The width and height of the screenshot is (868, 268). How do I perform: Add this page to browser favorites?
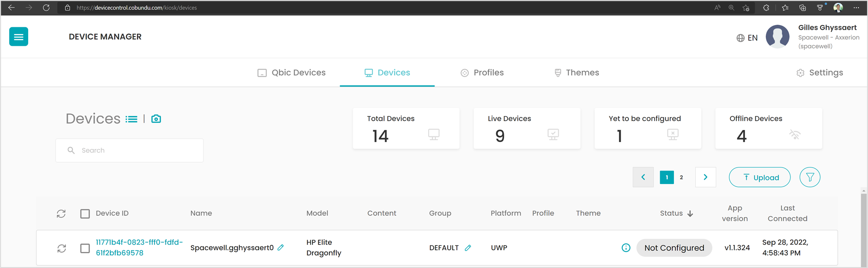point(746,8)
